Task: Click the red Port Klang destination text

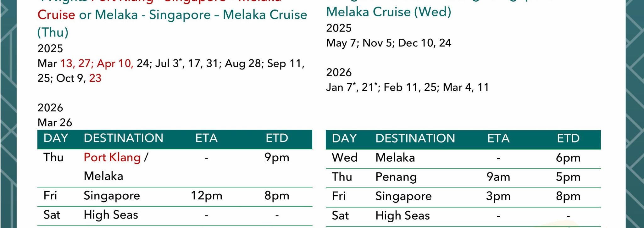Action: pos(112,158)
